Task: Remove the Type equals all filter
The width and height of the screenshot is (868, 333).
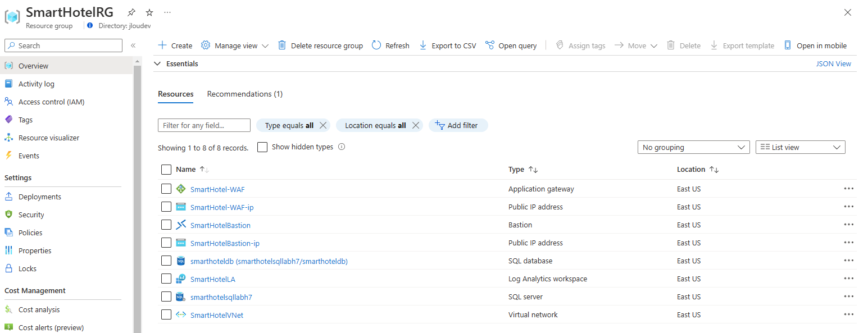Action: (x=323, y=125)
